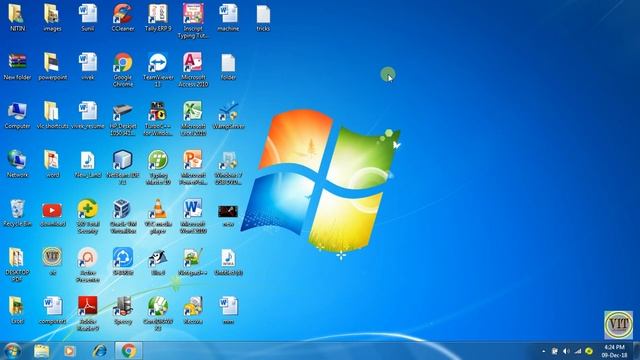The height and width of the screenshot is (360, 640).
Task: Select the New Land audio file
Action: 88,164
